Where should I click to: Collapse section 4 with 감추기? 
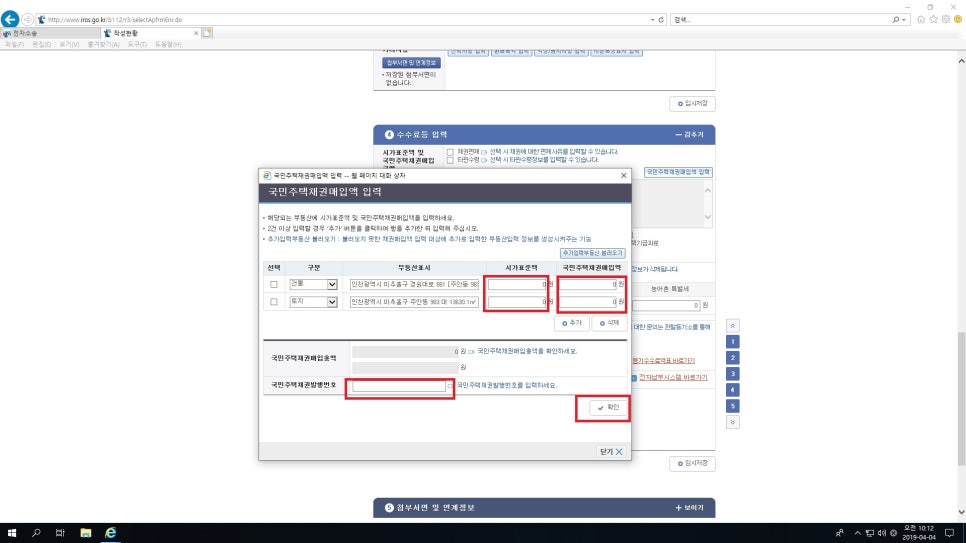tap(689, 134)
